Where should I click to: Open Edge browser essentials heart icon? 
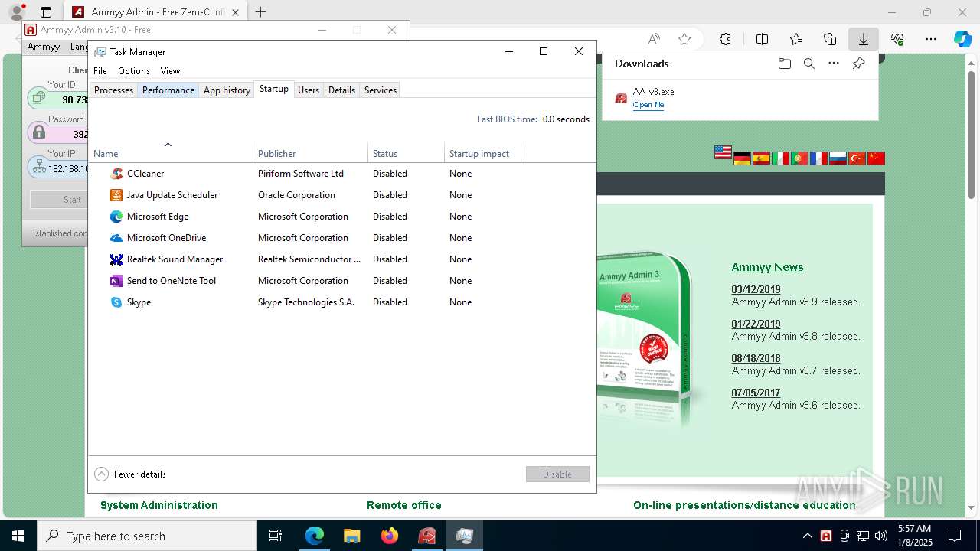897,39
